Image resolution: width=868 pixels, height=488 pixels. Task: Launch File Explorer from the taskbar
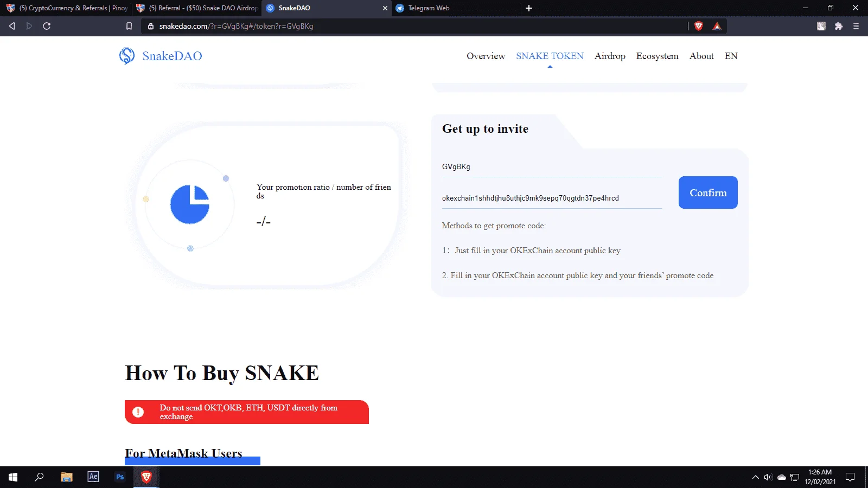[x=67, y=477]
